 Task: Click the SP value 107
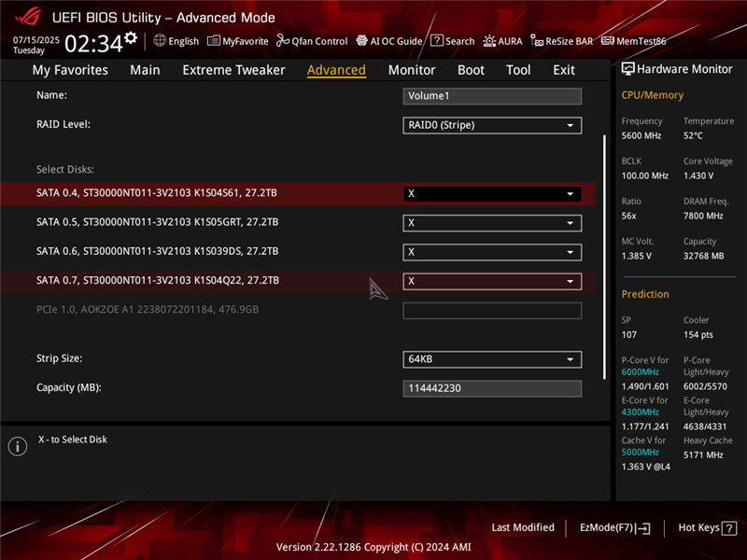tap(628, 335)
